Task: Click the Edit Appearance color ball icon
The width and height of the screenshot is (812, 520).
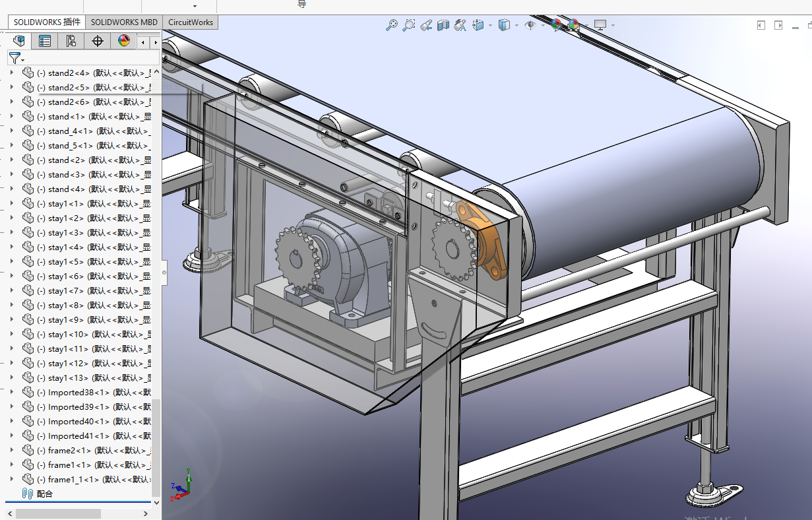Action: [x=556, y=25]
